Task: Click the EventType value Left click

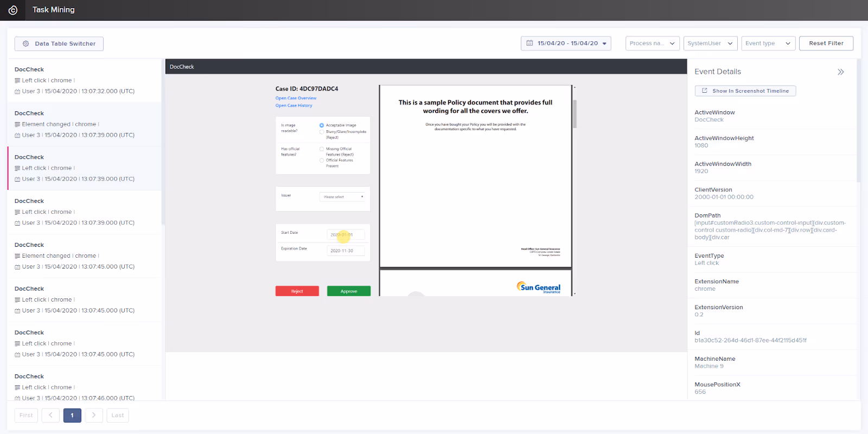Action: click(x=706, y=263)
